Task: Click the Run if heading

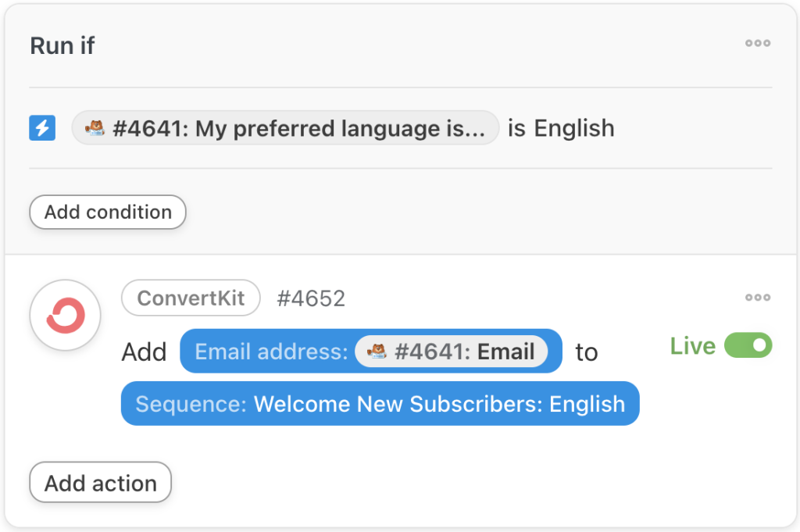Action: tap(62, 45)
